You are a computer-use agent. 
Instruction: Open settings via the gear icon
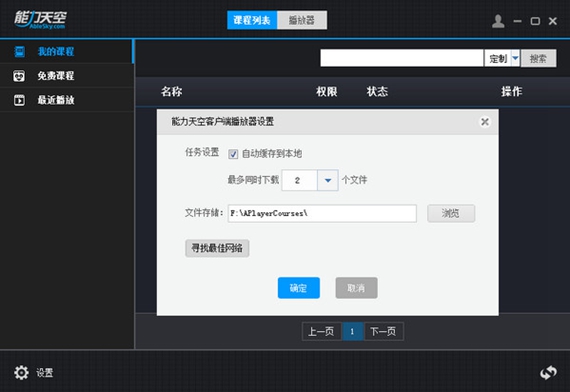(21, 372)
